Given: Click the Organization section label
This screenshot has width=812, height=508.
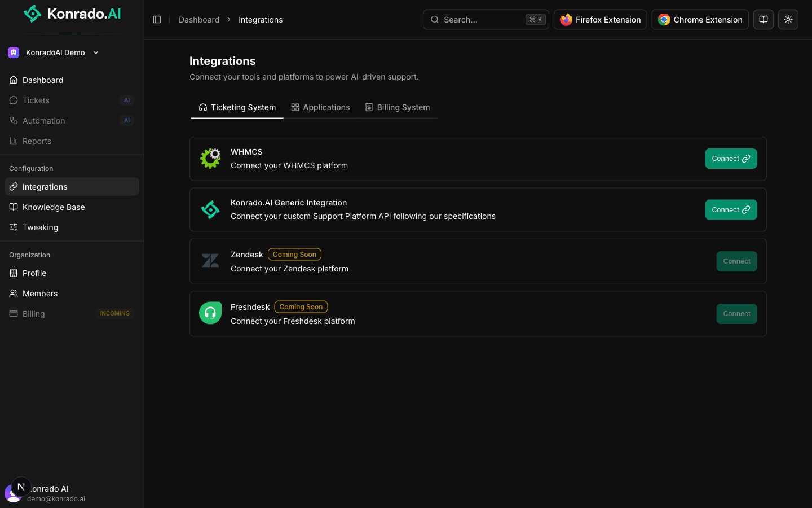Looking at the screenshot, I should 29,255.
